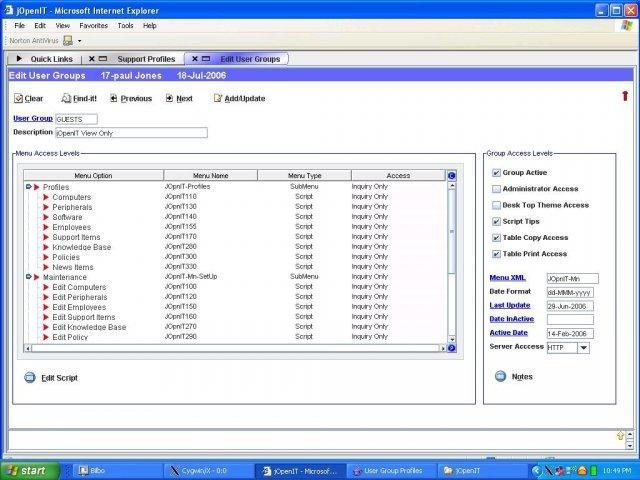Click the Clear checkmark icon
The height and width of the screenshot is (480, 640).
(18, 98)
